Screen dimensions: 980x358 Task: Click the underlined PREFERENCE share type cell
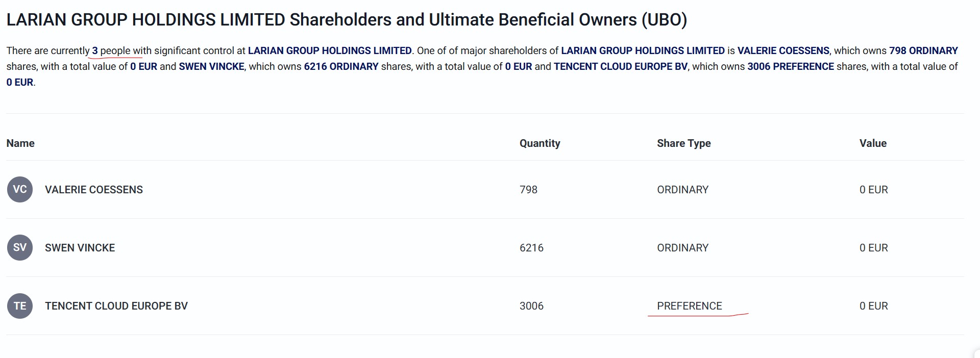tap(690, 306)
